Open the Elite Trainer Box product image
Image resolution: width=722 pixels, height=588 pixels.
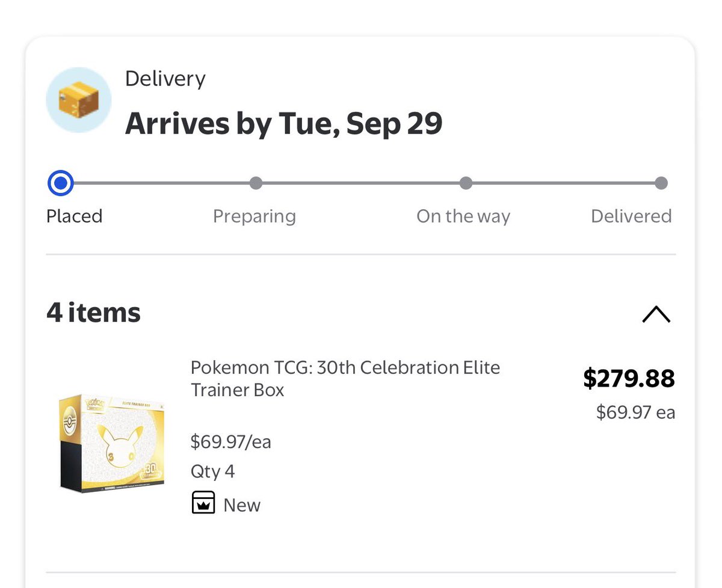(113, 444)
